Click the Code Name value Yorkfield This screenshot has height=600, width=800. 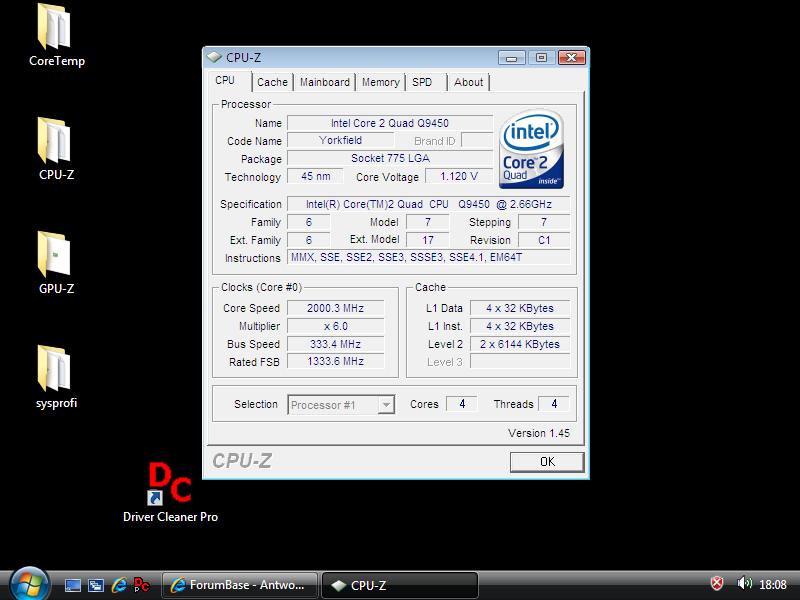point(340,140)
